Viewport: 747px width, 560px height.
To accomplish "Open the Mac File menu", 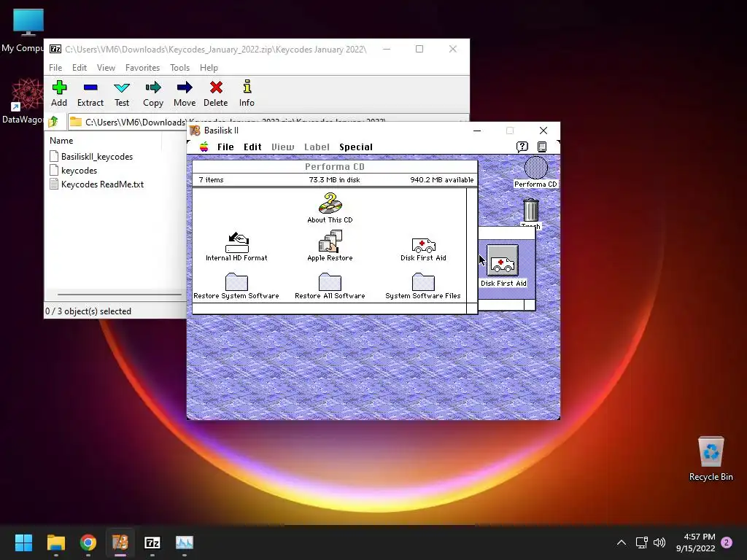I will coord(225,147).
